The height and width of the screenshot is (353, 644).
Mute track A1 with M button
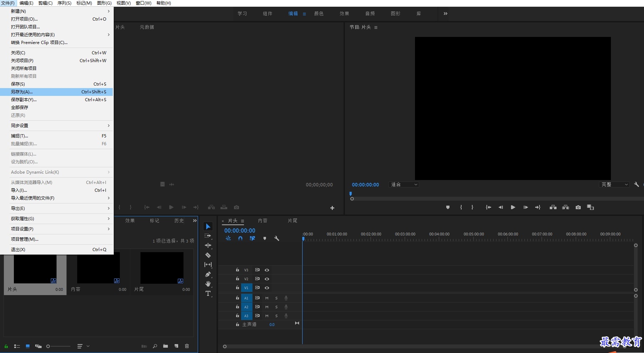267,298
